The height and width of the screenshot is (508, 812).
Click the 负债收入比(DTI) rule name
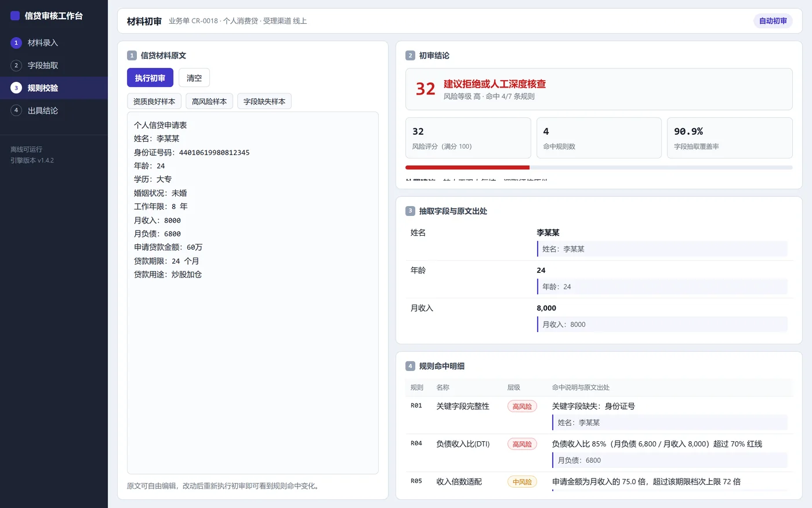point(463,444)
